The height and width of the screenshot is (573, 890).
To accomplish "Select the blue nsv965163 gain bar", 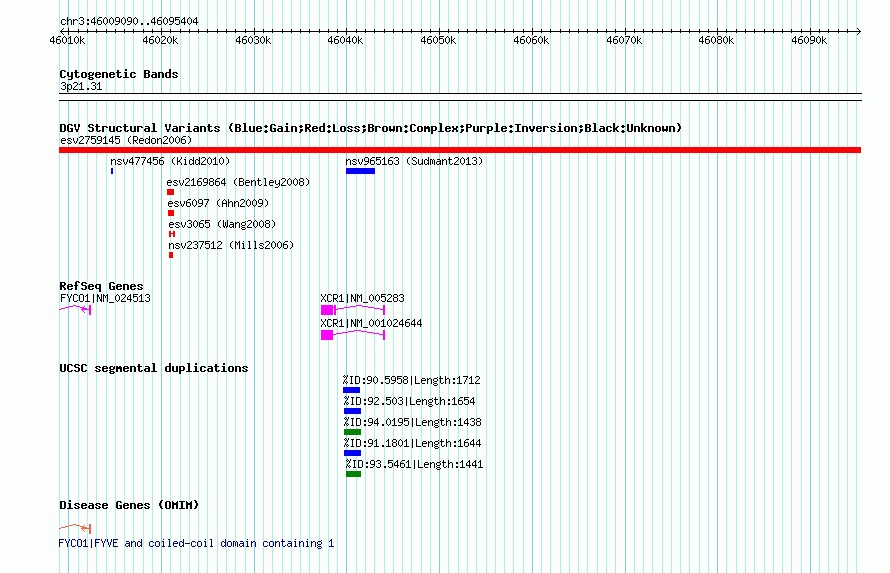I will 360,171.
